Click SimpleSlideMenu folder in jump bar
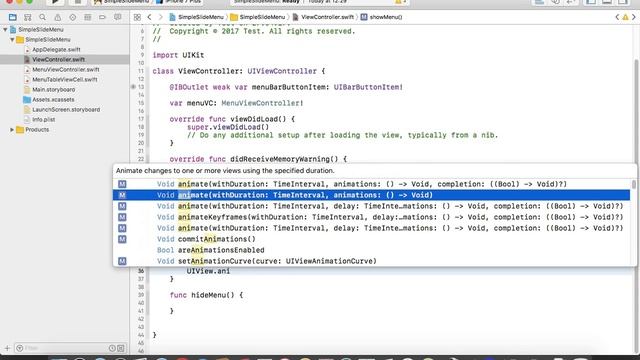Image resolution: width=640 pixels, height=360 pixels. (258, 17)
